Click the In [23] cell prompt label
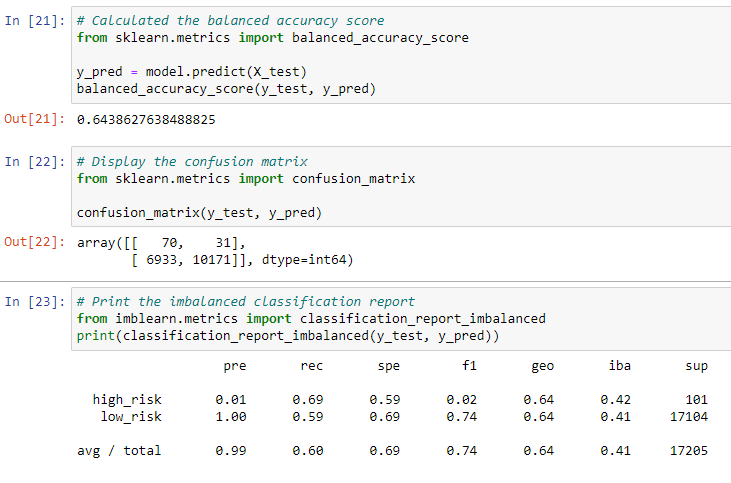This screenshot has width=731, height=483. tap(35, 302)
